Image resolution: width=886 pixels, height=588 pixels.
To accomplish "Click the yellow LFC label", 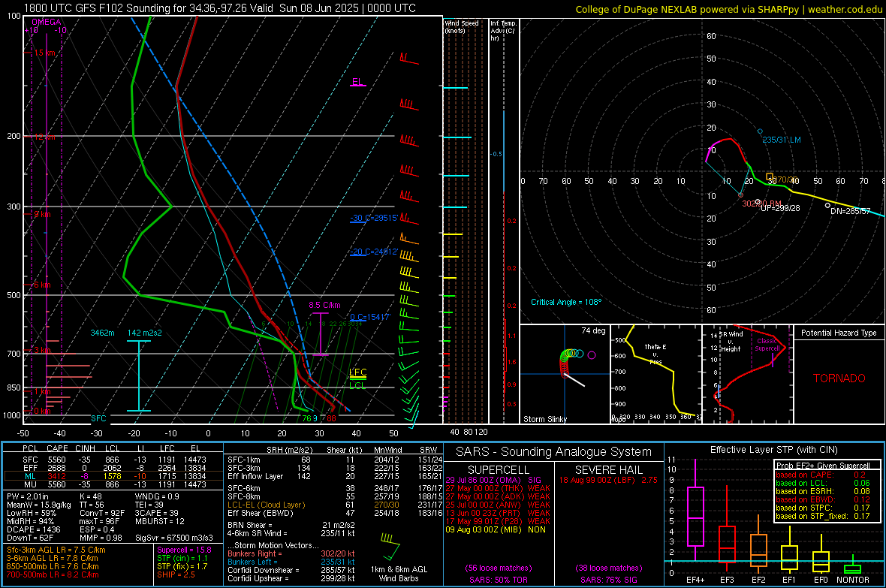I will pos(357,372).
